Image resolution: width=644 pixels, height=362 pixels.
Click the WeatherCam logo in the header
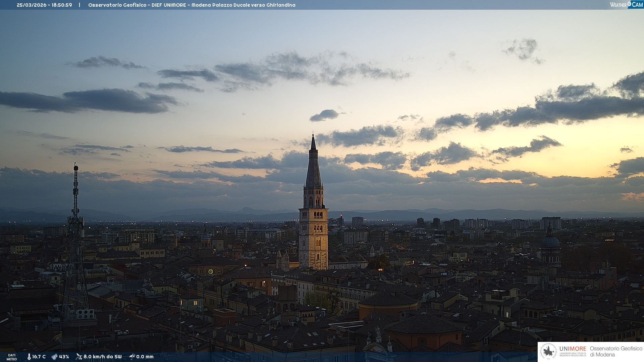[x=626, y=4]
